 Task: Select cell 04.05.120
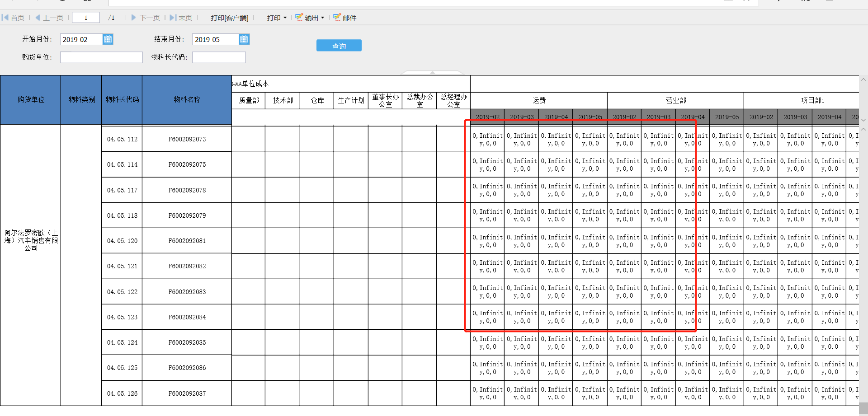click(x=122, y=241)
